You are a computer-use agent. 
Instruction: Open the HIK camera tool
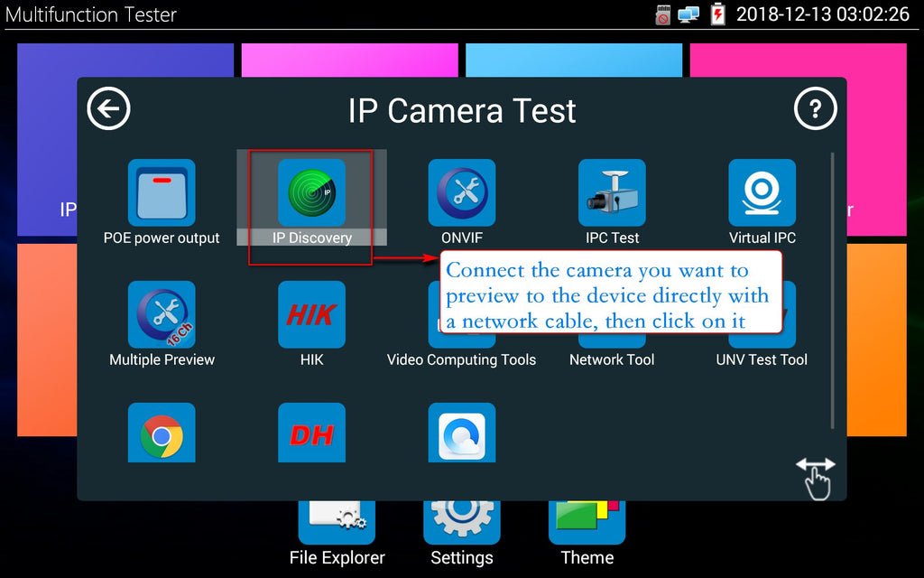(311, 315)
